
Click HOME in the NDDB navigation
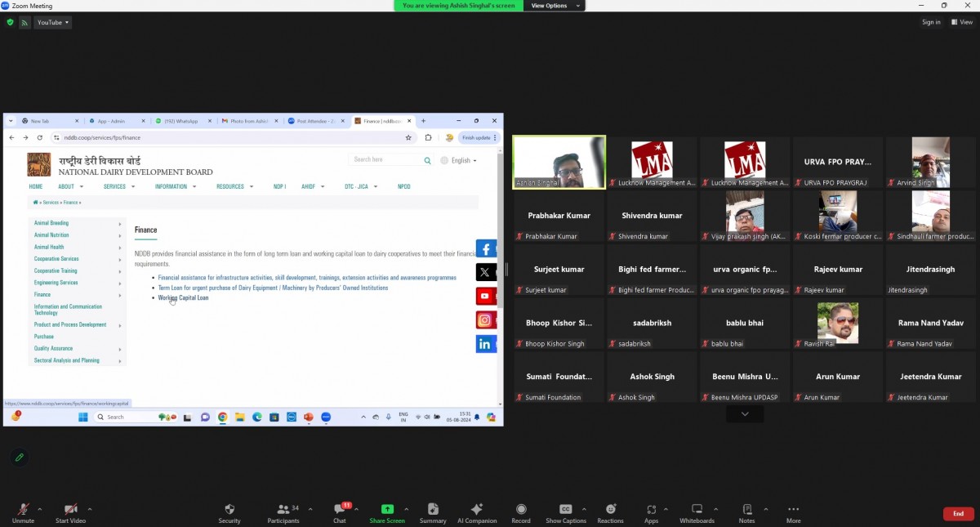36,186
